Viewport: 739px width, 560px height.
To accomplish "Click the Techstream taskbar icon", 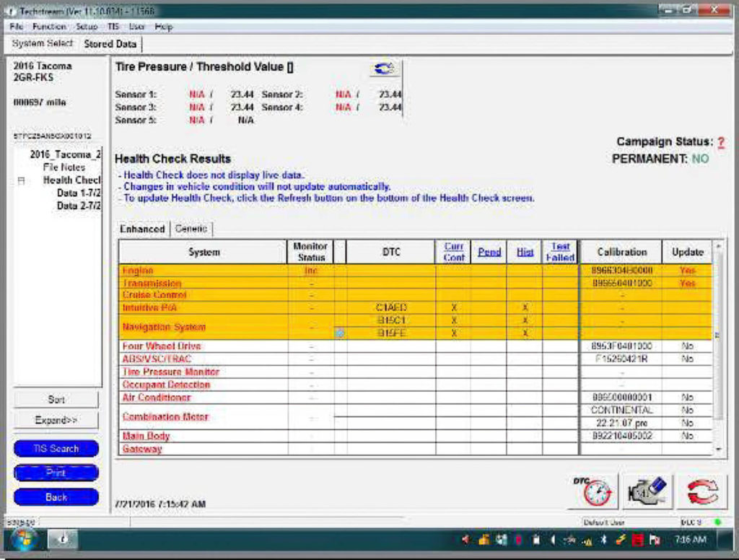I will click(63, 541).
